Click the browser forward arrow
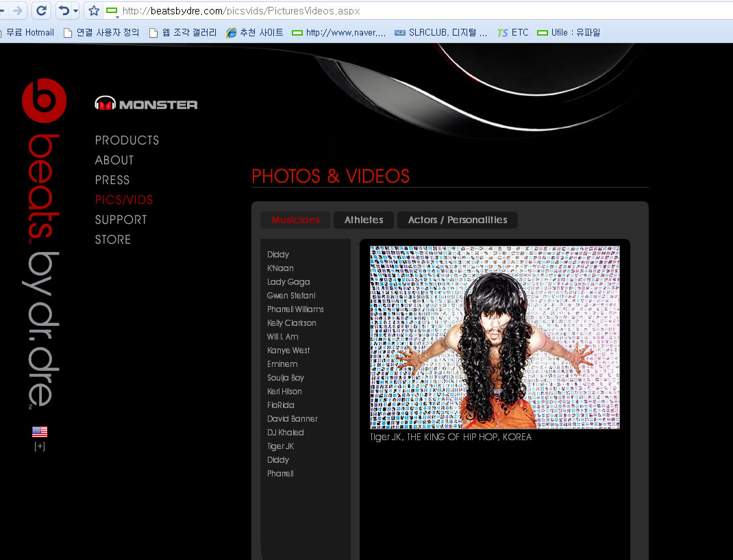This screenshot has height=560, width=733. point(18,10)
